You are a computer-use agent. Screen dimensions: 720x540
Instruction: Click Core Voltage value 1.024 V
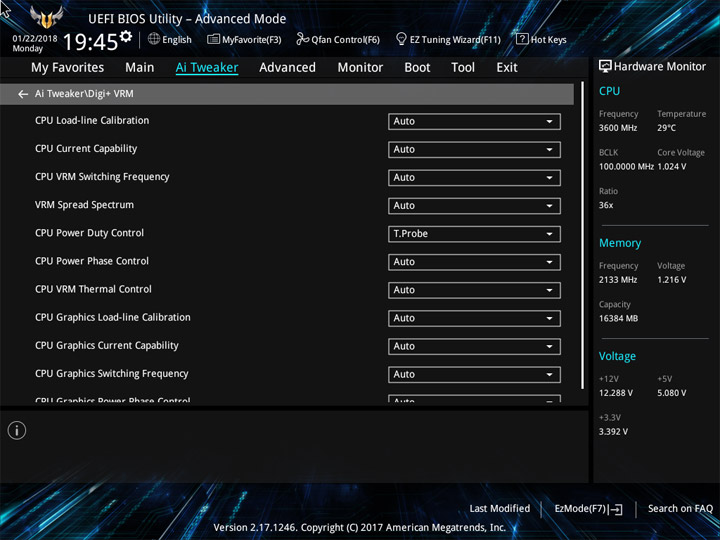click(x=672, y=167)
